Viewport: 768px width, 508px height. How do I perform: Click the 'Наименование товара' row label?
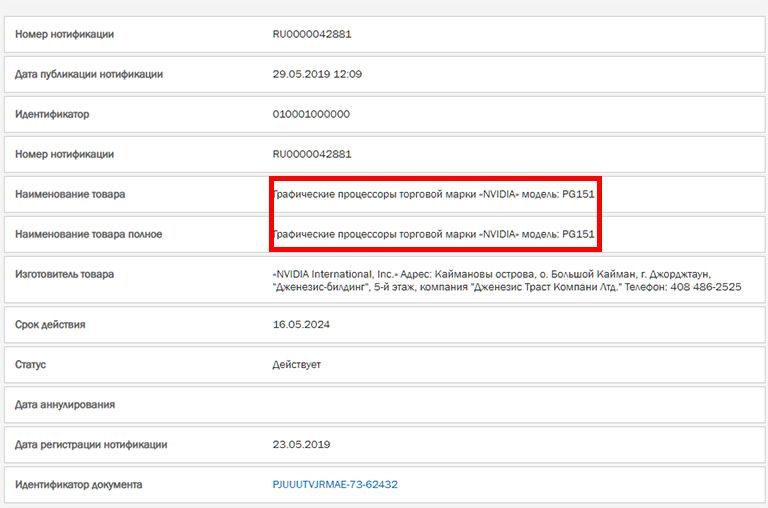pyautogui.click(x=70, y=194)
